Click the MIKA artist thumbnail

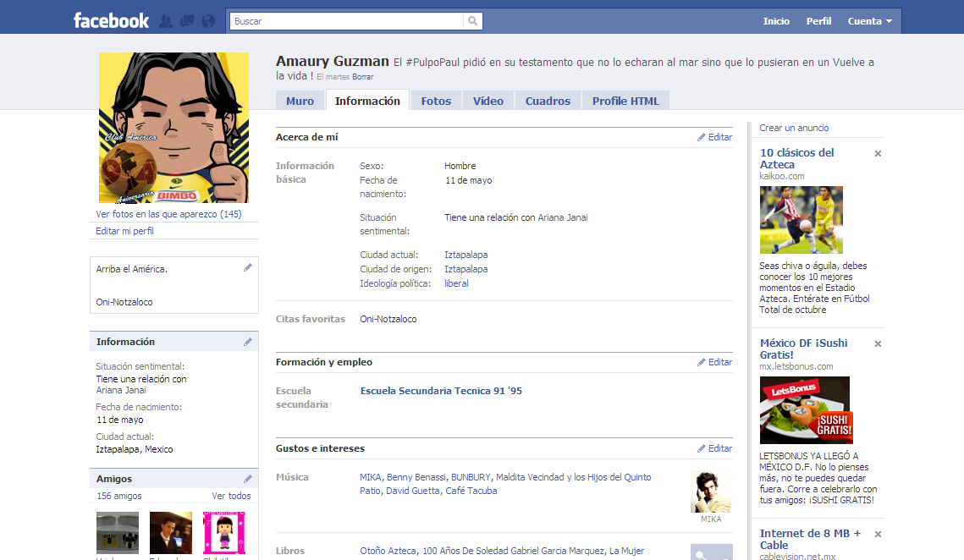click(x=711, y=491)
